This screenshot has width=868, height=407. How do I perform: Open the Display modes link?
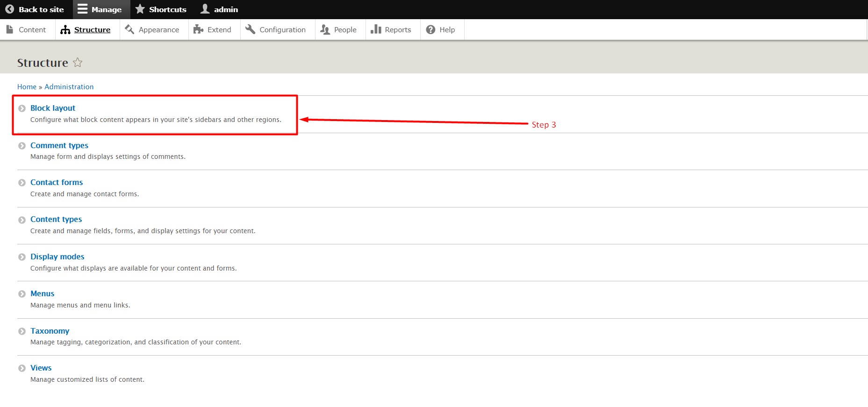[57, 257]
